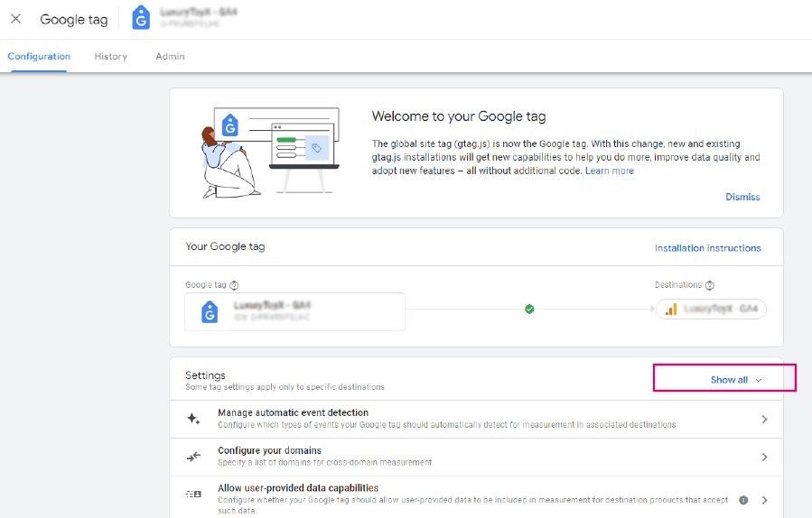
Task: Expand chevron for automatic event detection
Action: (764, 419)
